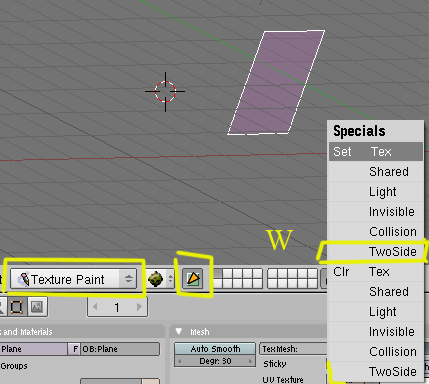Choose Collision under Set in Specials
Viewport: 429px width, 384px height.
click(376, 232)
